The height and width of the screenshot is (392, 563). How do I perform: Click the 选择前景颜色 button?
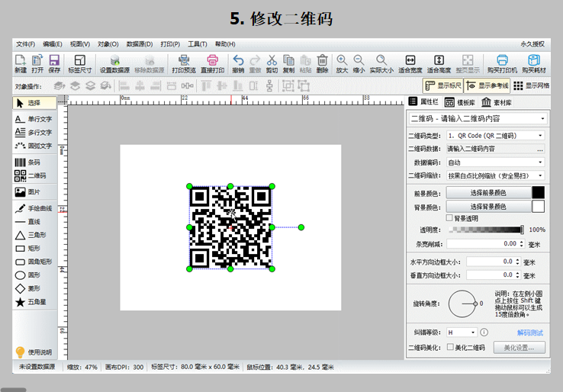(x=488, y=193)
